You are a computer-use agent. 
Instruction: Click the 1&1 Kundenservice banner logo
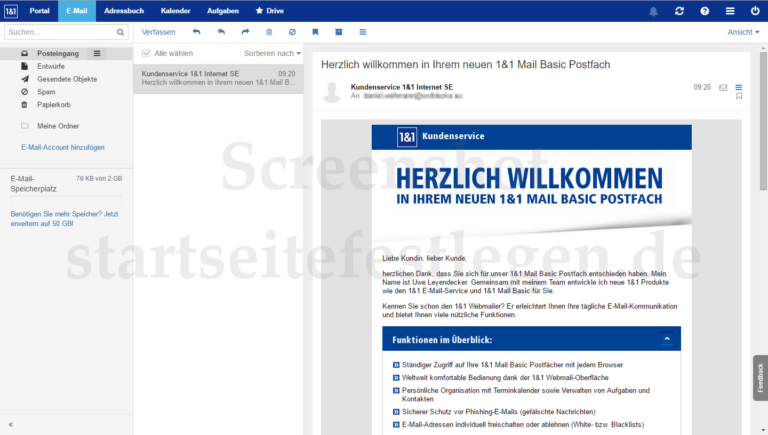407,137
